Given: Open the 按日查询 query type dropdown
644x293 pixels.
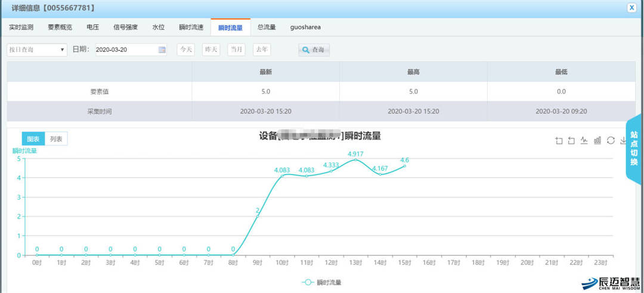Looking at the screenshot, I should tap(36, 50).
